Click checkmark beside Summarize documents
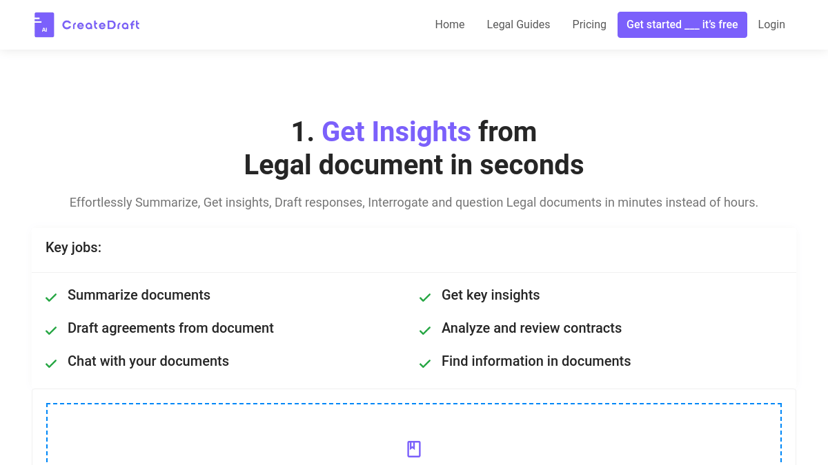828x465 pixels. (51, 298)
